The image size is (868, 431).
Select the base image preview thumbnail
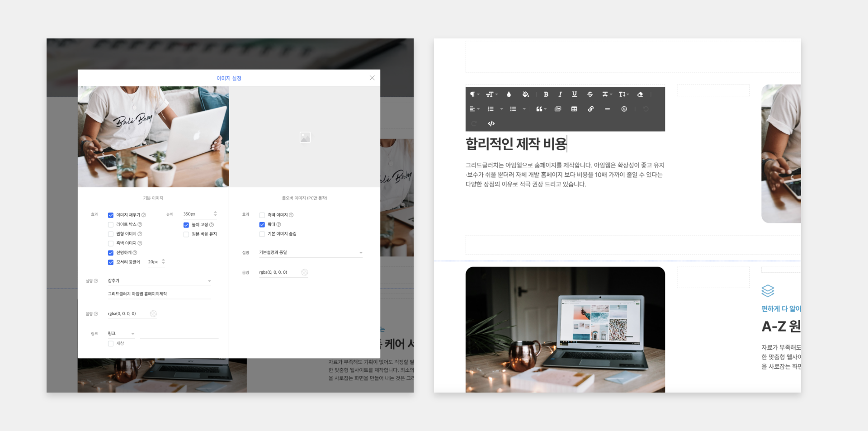coord(153,137)
